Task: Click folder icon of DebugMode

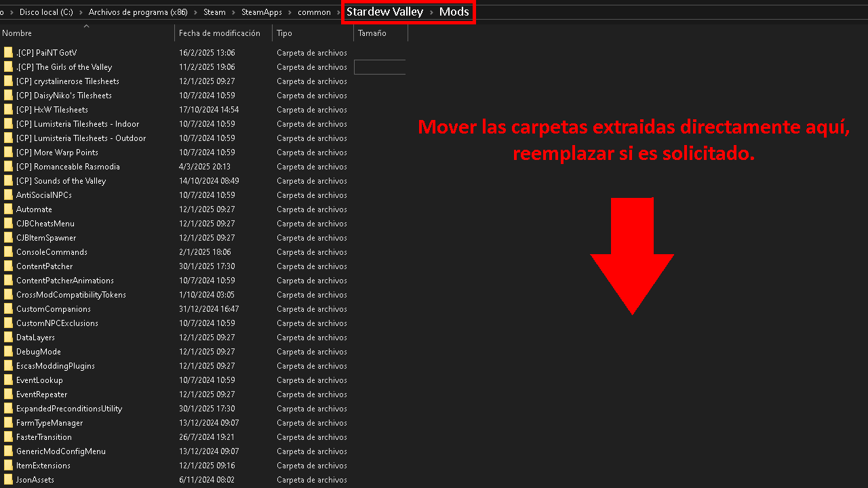Action: coord(8,352)
